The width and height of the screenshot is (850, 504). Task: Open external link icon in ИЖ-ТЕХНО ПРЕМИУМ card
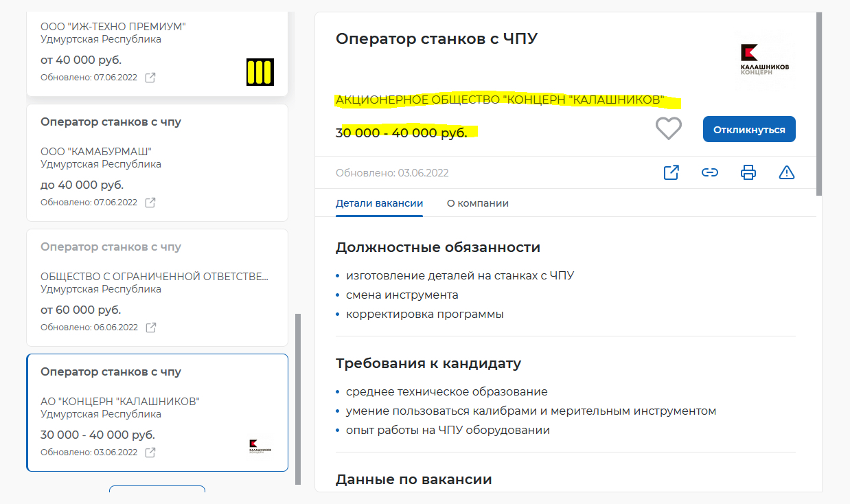pos(150,78)
